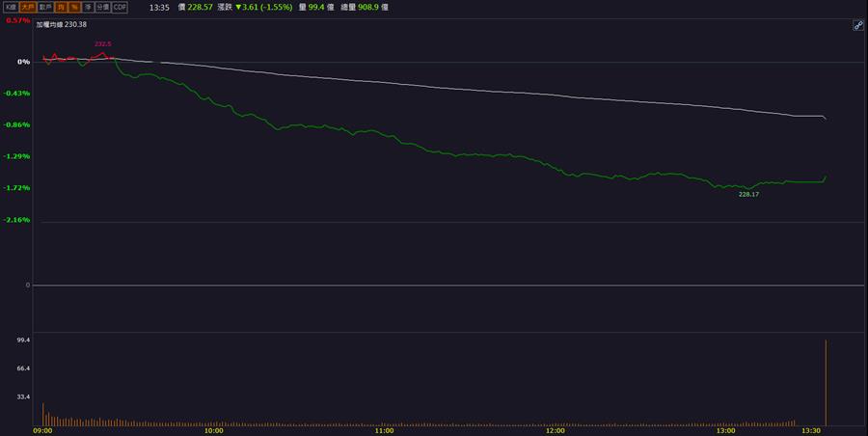
Task: Click the 33.4 volume axis label
Action: [24, 396]
